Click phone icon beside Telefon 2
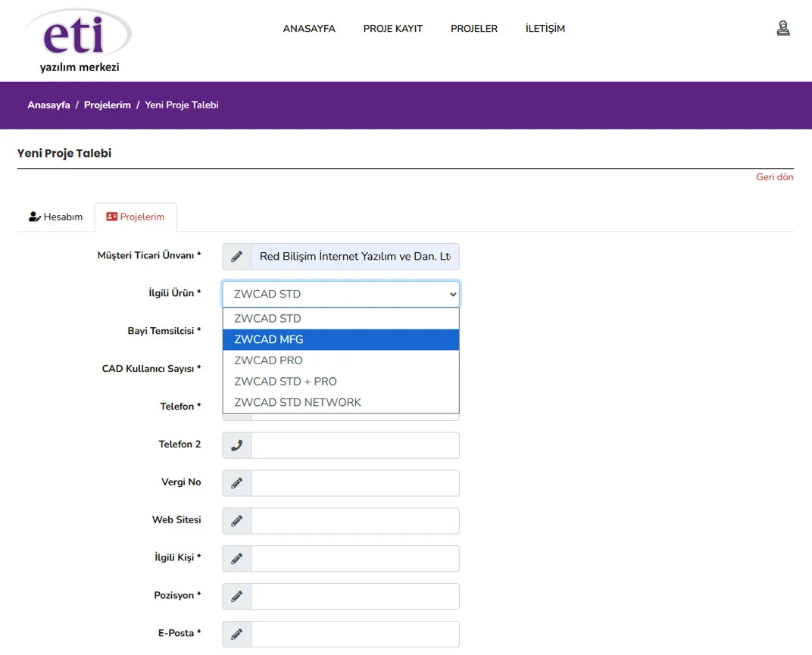 click(x=236, y=445)
